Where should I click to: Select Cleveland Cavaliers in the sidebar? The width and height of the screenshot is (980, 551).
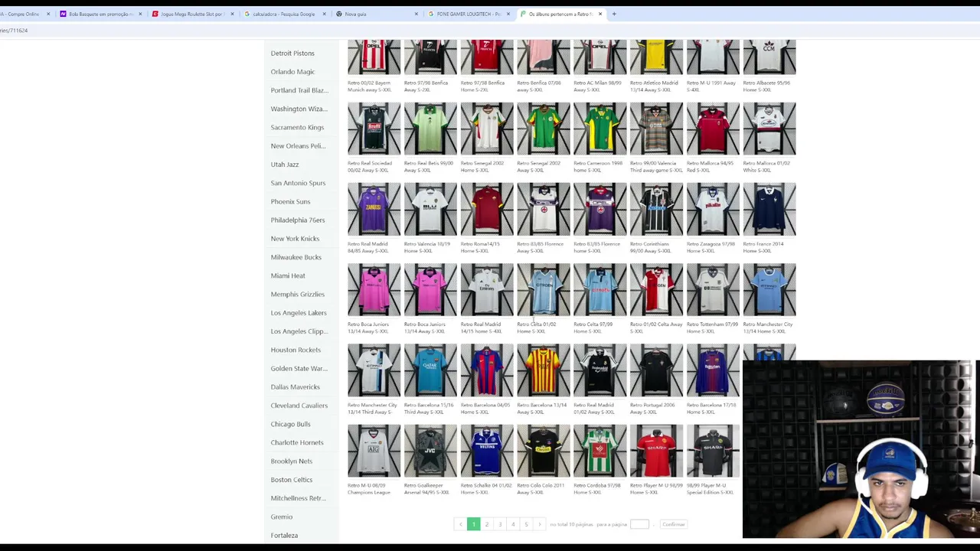(x=299, y=406)
